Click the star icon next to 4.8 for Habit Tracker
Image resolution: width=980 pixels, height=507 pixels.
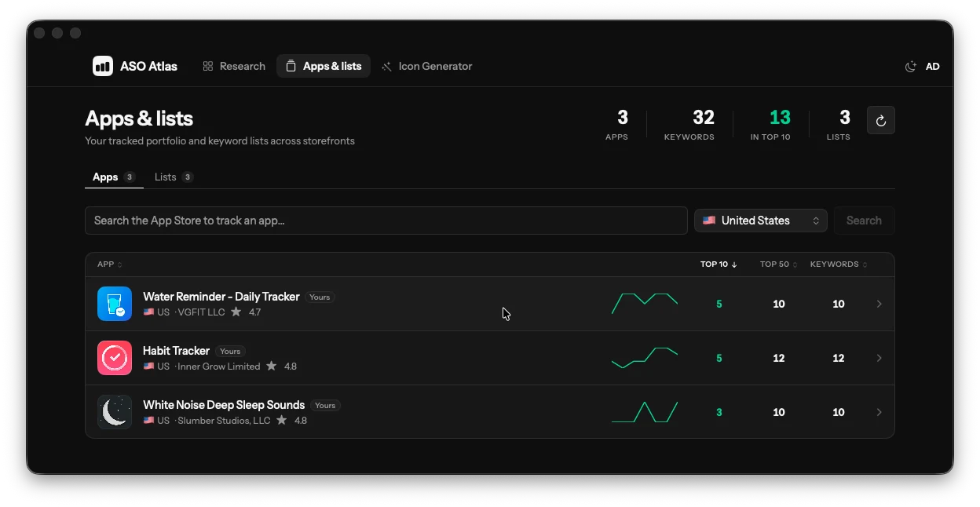(272, 367)
